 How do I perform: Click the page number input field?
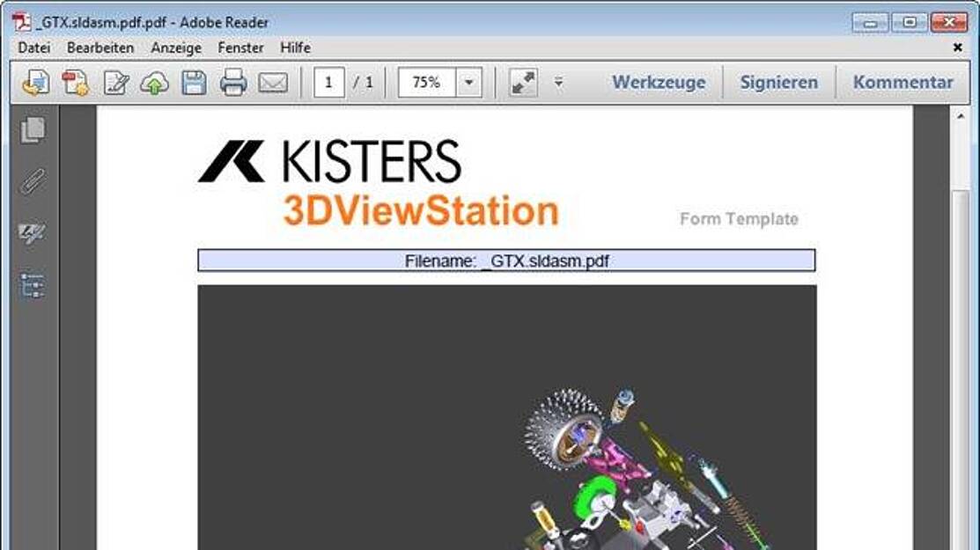click(x=328, y=83)
